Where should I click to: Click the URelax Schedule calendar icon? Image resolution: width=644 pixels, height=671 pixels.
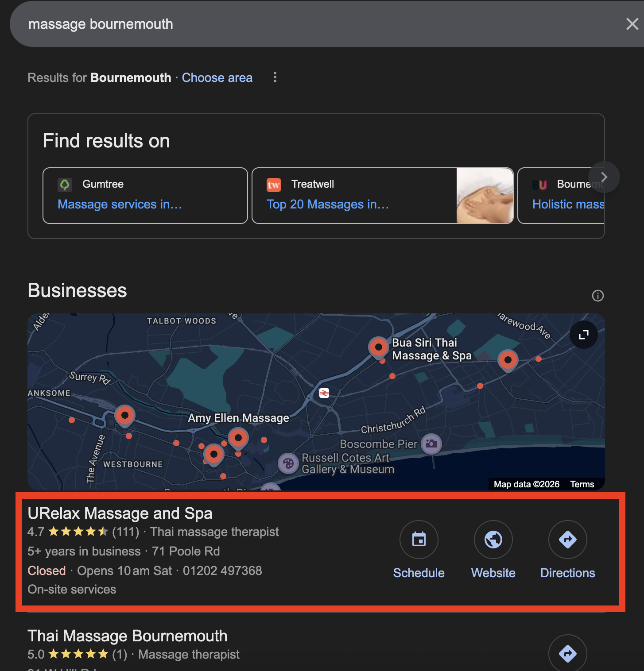pyautogui.click(x=419, y=540)
